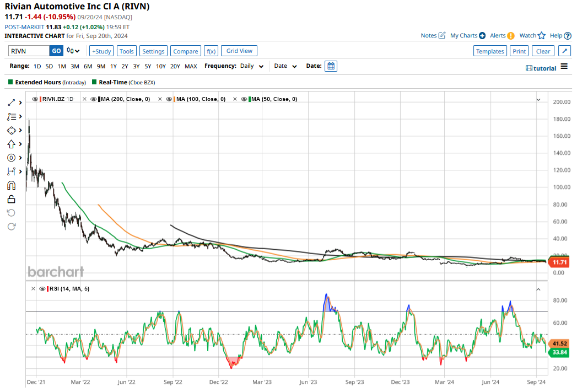Open the candlestick chart type dropdown
The height and width of the screenshot is (392, 577).
click(73, 51)
